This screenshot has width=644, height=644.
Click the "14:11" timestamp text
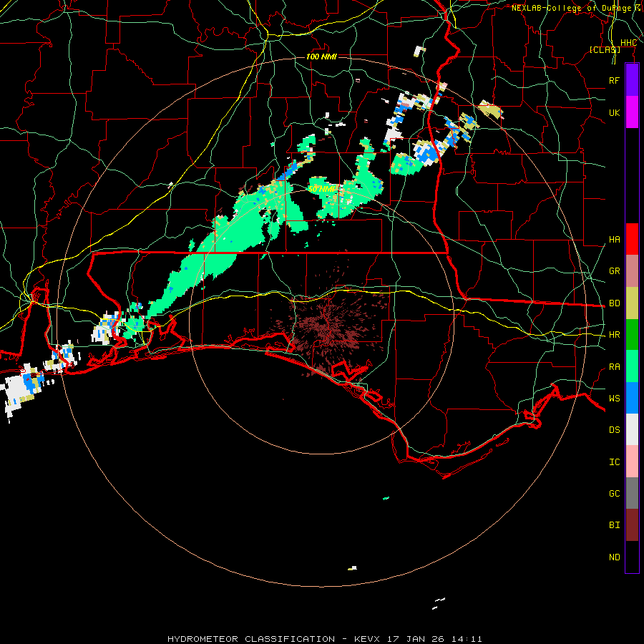point(467,639)
